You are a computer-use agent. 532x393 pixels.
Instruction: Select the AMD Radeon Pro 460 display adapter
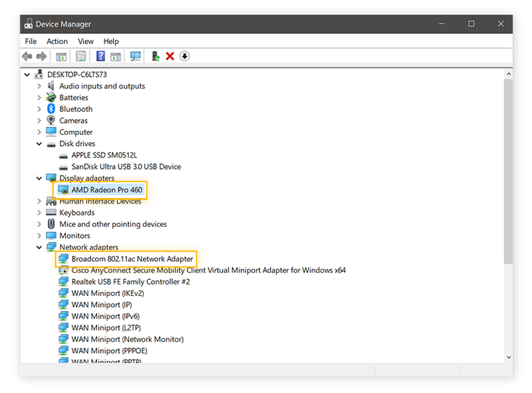(105, 190)
